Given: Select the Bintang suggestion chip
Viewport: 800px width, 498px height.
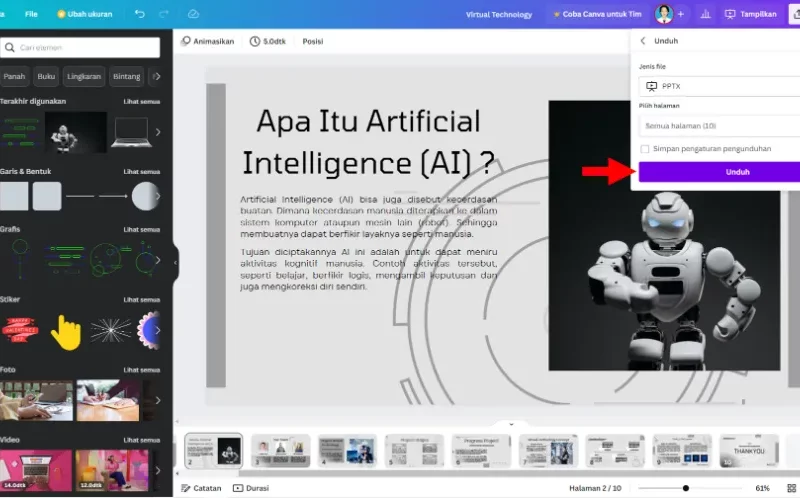Looking at the screenshot, I should pyautogui.click(x=127, y=76).
